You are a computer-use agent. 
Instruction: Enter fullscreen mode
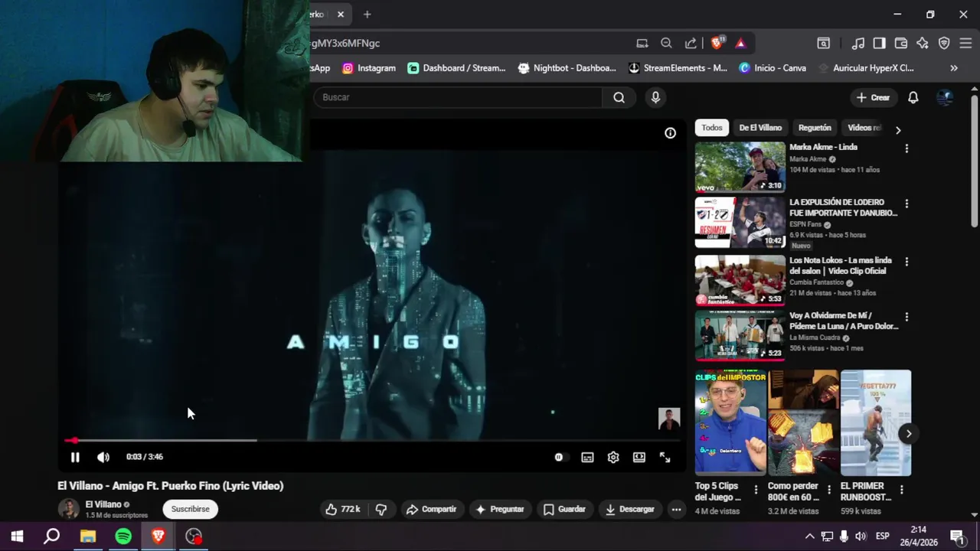click(665, 457)
